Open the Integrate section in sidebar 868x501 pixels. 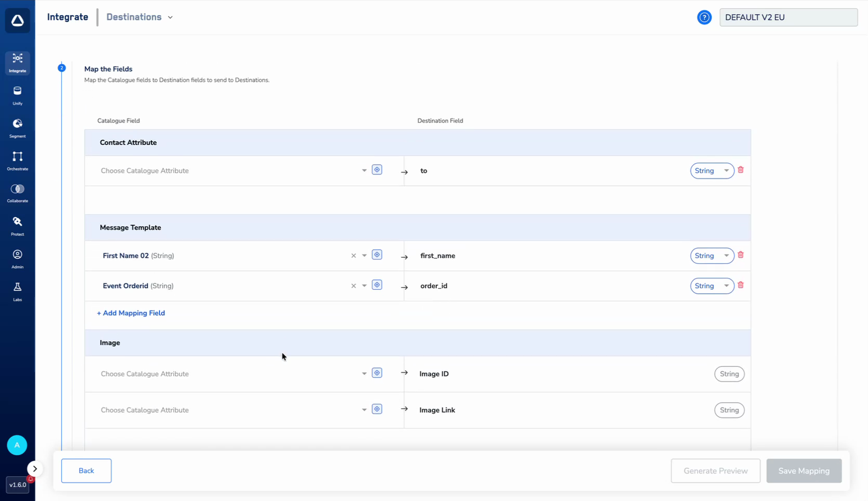click(17, 63)
